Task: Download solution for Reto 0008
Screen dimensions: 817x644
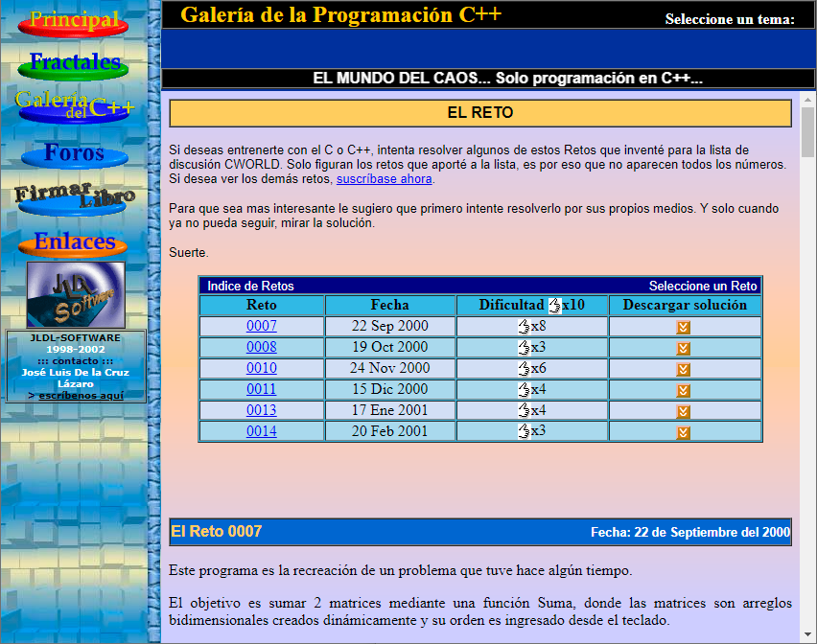Action: tap(684, 348)
